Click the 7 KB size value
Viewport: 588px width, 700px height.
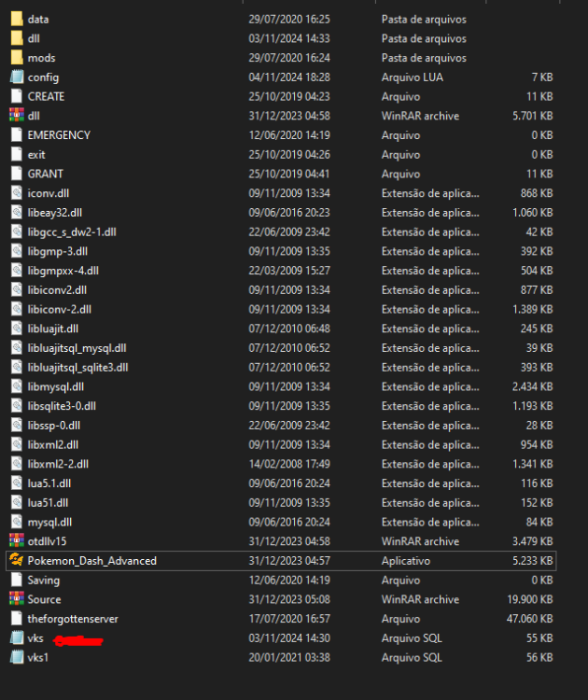point(542,77)
